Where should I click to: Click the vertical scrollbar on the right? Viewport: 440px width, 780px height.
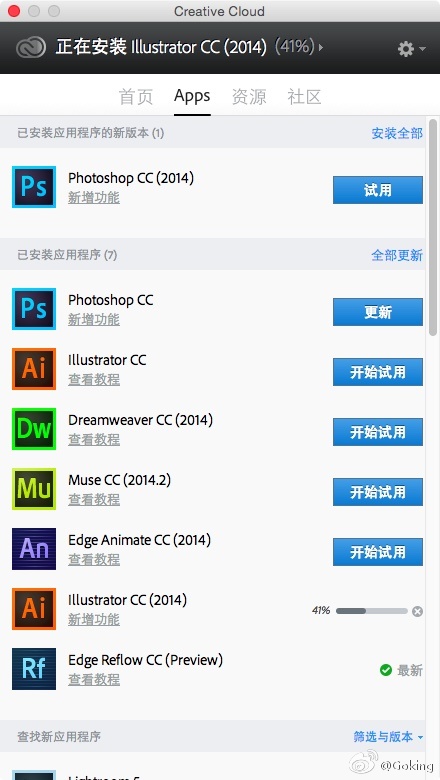click(x=433, y=226)
